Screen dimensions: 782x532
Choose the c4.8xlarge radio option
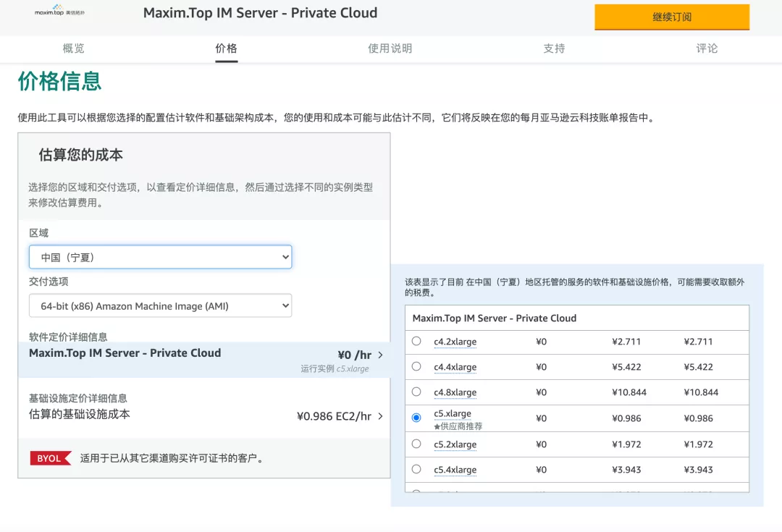416,392
